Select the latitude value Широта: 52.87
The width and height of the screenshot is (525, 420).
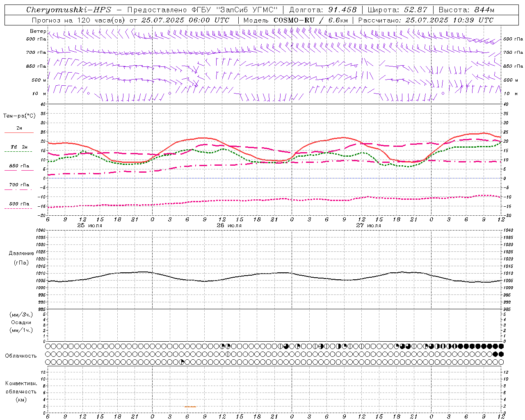(397, 10)
